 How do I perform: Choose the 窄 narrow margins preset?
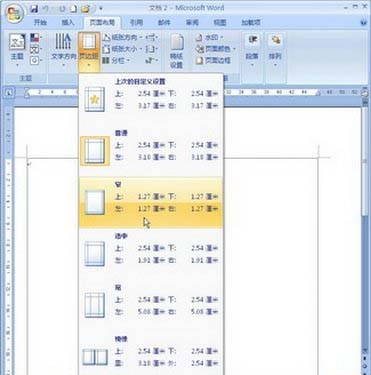(151, 202)
